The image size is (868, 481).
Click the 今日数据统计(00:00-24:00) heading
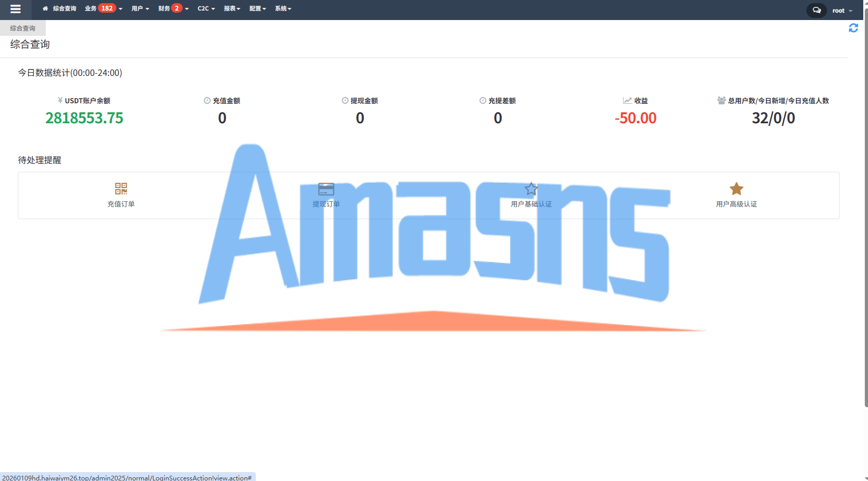(x=70, y=73)
